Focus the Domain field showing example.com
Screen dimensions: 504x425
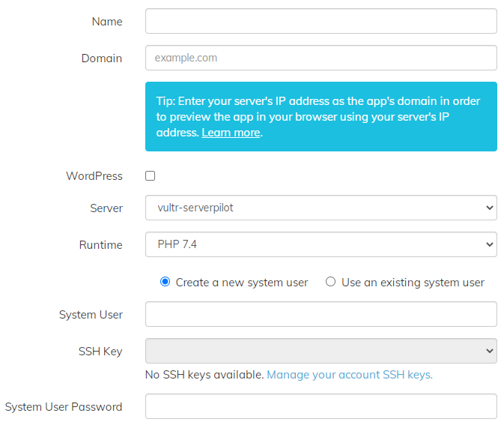click(x=321, y=58)
